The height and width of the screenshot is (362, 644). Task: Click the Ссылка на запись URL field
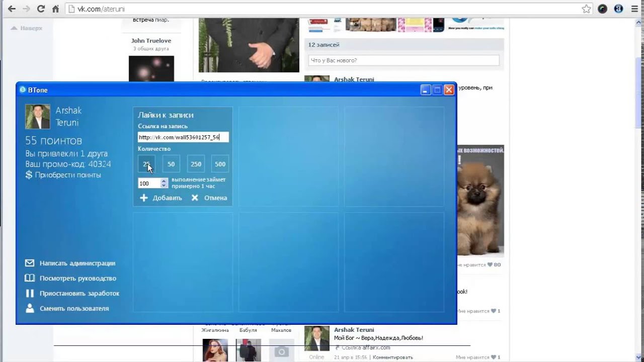pyautogui.click(x=183, y=137)
